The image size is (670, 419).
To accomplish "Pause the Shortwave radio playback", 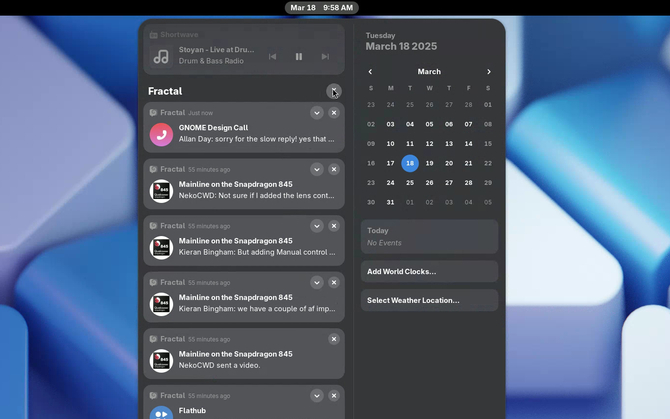I will [299, 56].
